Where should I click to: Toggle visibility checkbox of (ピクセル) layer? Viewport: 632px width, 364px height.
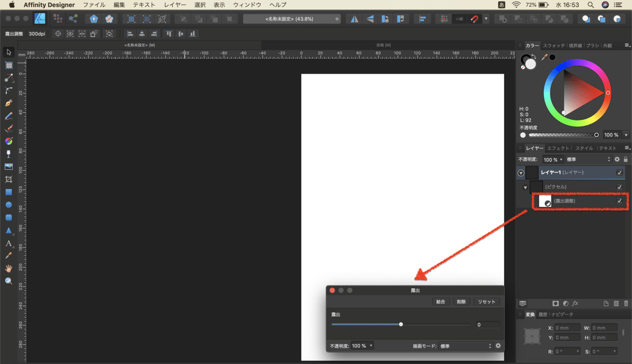point(619,187)
